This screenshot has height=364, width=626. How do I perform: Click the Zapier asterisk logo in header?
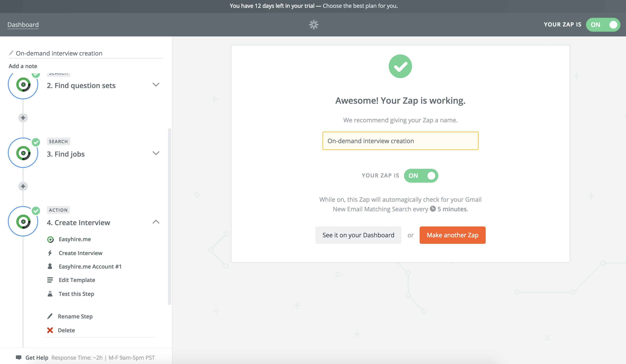[x=313, y=25]
